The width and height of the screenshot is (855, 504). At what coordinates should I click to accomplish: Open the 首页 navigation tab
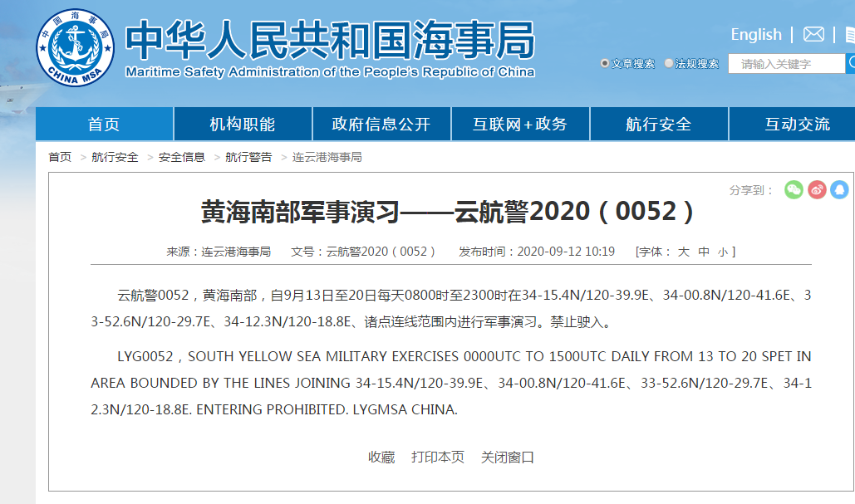104,125
